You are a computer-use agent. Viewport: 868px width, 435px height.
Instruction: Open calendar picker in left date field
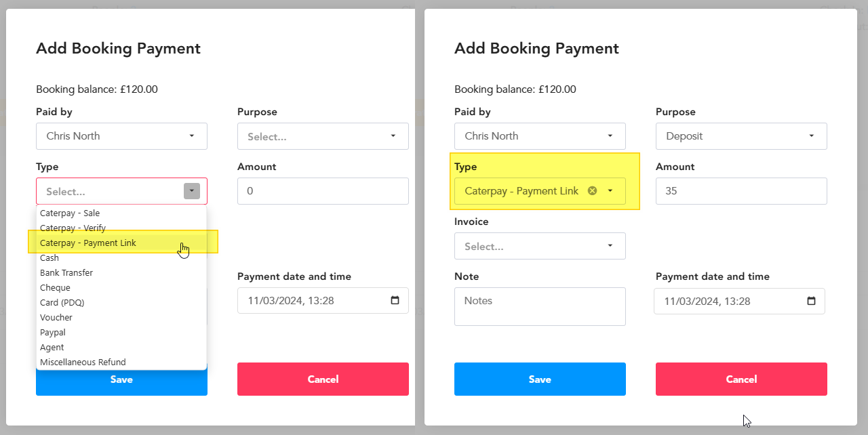pyautogui.click(x=395, y=301)
